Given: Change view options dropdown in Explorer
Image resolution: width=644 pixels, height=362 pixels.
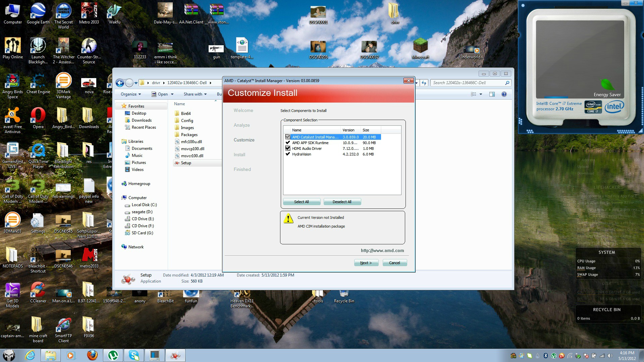Looking at the screenshot, I should point(481,94).
